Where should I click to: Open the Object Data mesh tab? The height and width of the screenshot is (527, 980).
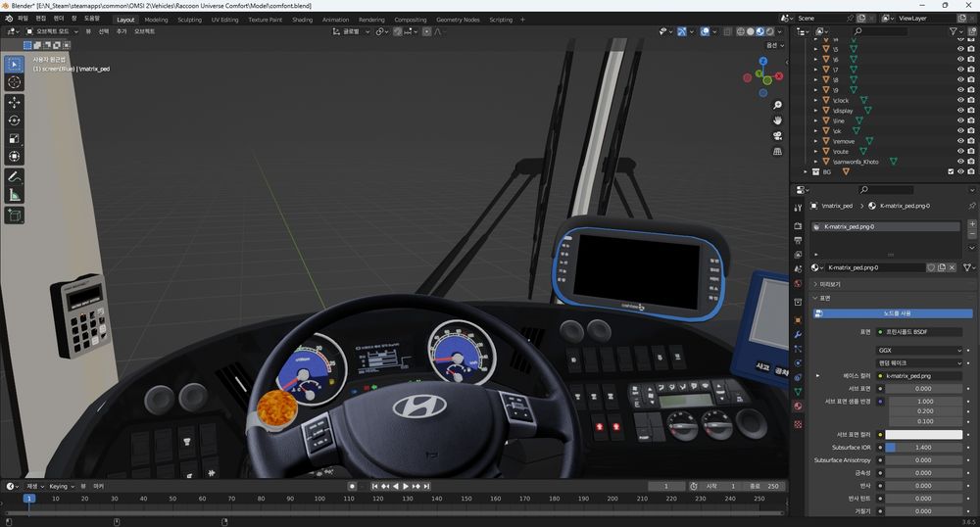tap(798, 392)
